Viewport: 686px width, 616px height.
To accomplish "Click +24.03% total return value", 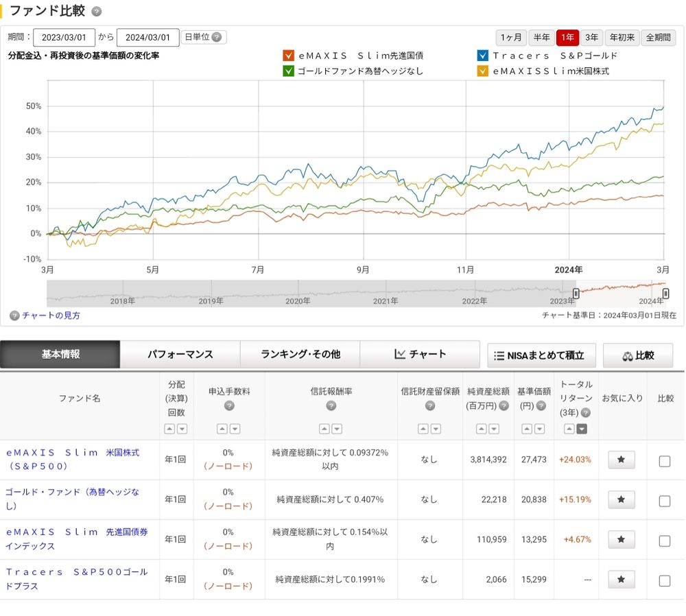I will click(x=575, y=460).
